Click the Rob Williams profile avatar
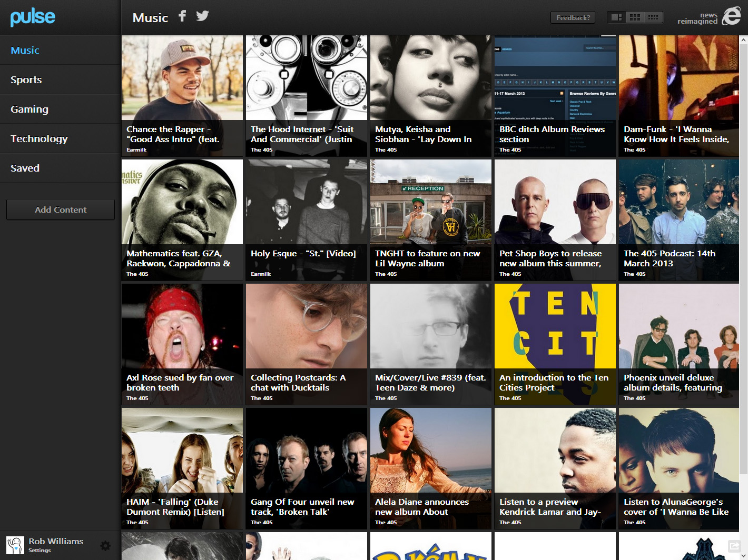Screen dimensions: 748x560 coord(15,545)
